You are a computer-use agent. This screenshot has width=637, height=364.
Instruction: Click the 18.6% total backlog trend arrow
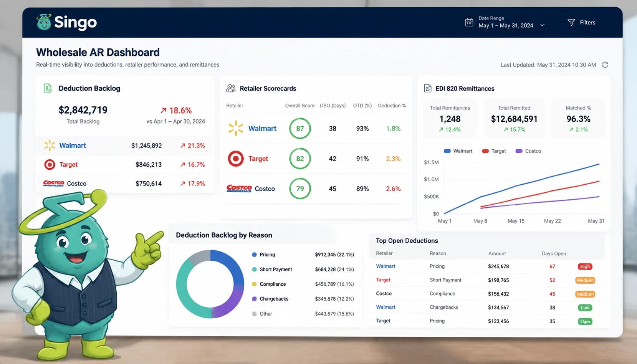pyautogui.click(x=163, y=111)
